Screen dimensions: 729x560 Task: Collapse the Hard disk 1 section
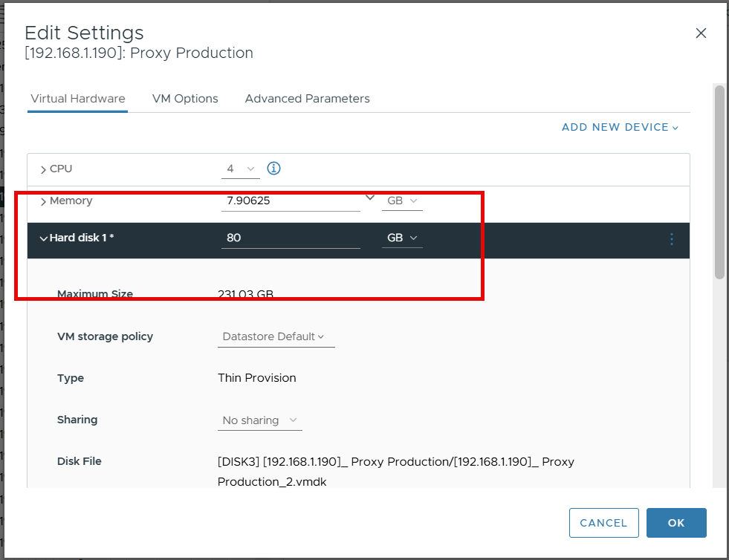pyautogui.click(x=44, y=238)
